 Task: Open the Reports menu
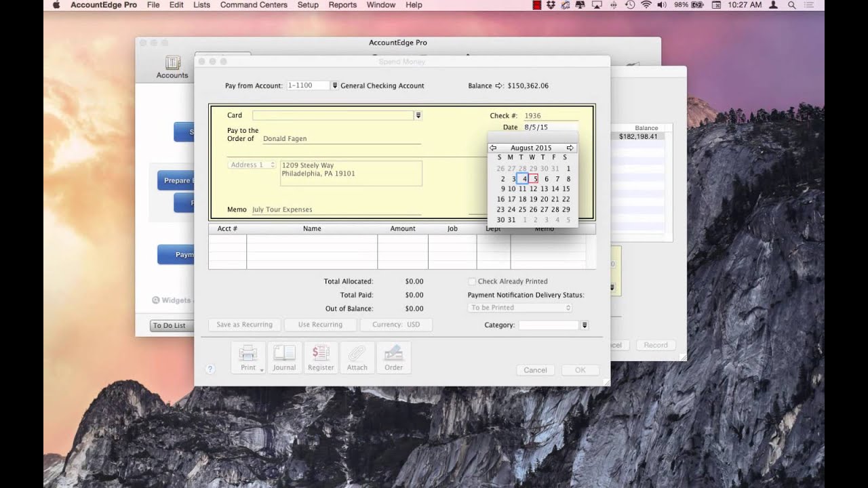pyautogui.click(x=342, y=5)
